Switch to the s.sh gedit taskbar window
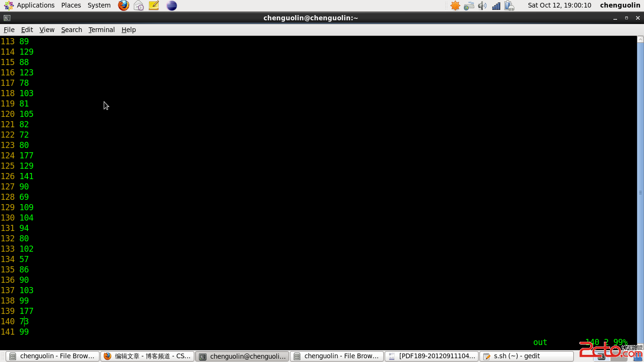This screenshot has width=644, height=362. point(526,356)
